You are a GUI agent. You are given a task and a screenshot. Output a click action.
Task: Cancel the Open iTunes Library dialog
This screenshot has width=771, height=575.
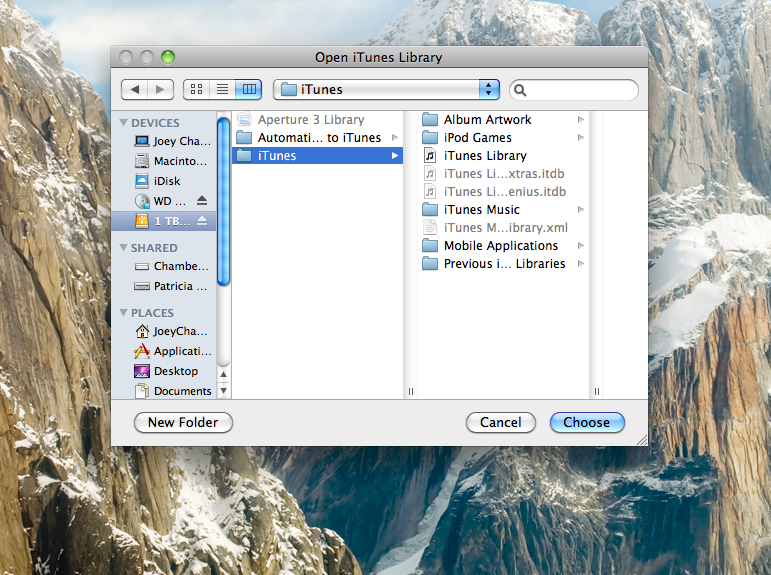501,423
